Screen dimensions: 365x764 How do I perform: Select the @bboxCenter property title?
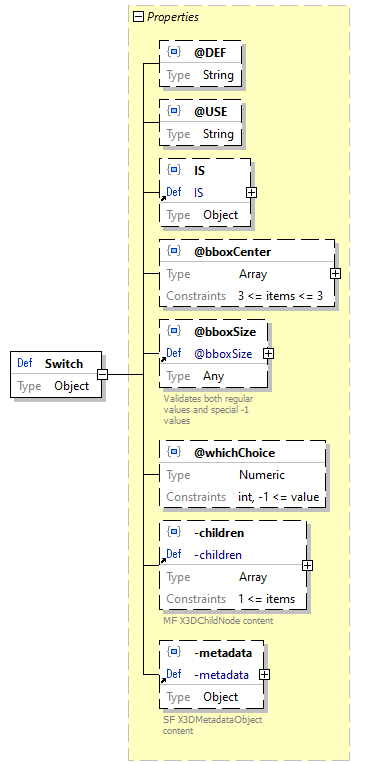coord(232,251)
